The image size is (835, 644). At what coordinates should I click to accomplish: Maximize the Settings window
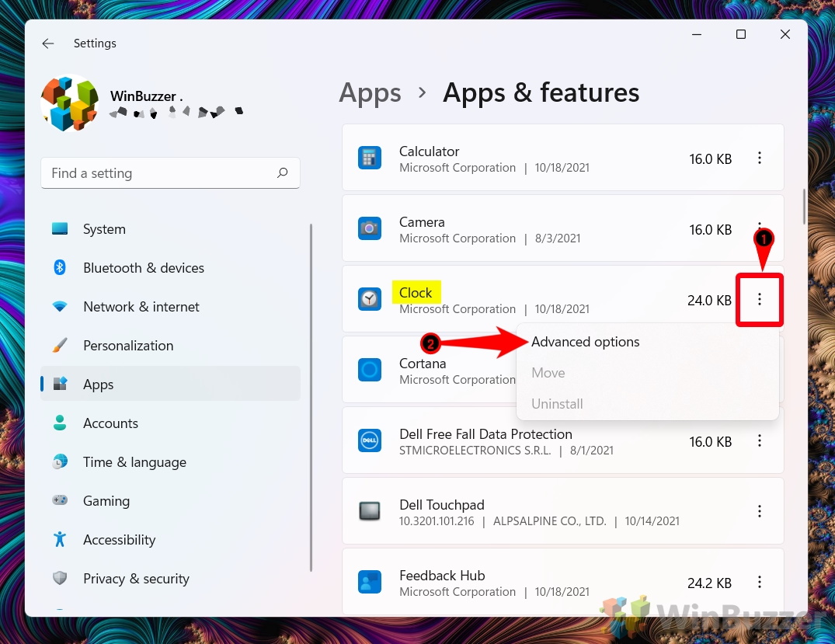click(x=741, y=35)
